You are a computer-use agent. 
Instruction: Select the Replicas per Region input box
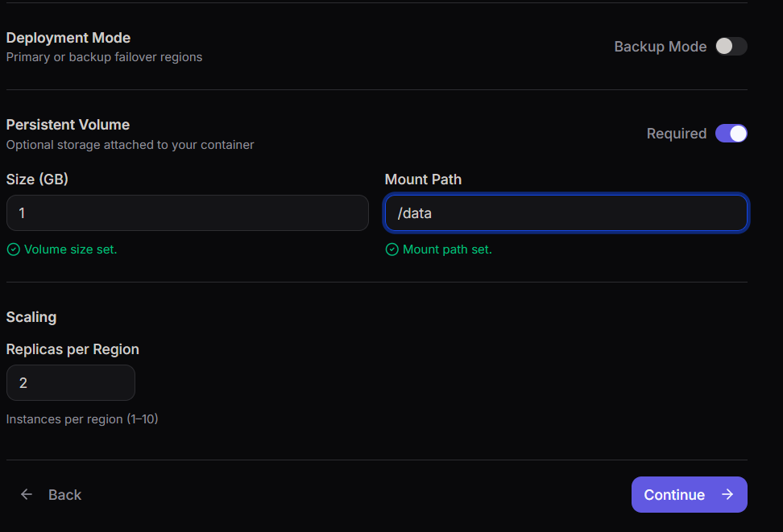pos(71,383)
